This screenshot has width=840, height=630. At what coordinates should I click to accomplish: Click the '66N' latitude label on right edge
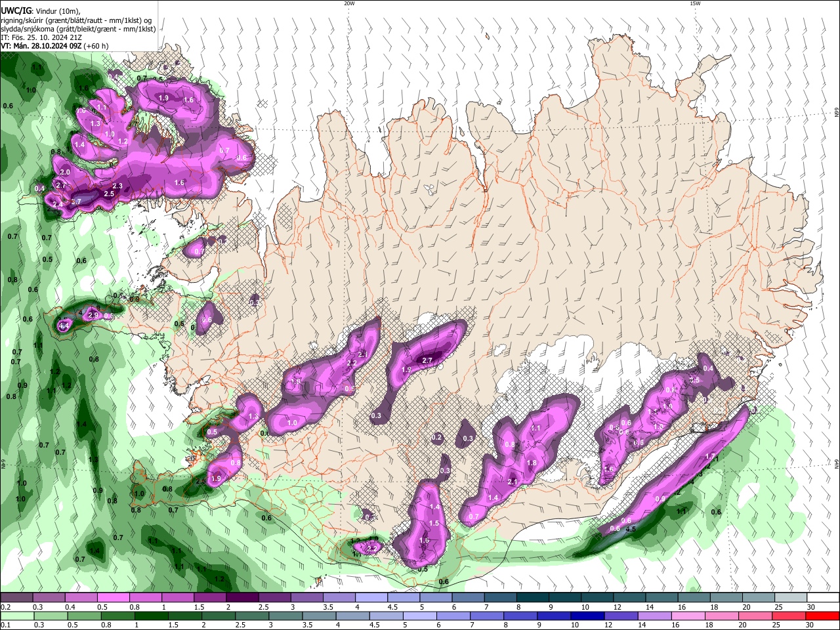pos(837,113)
